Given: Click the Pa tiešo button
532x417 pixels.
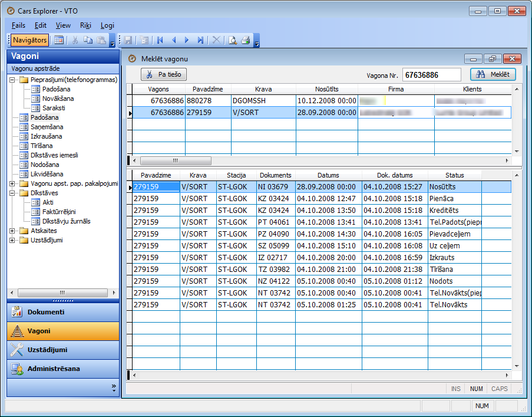Looking at the screenshot, I should [164, 74].
